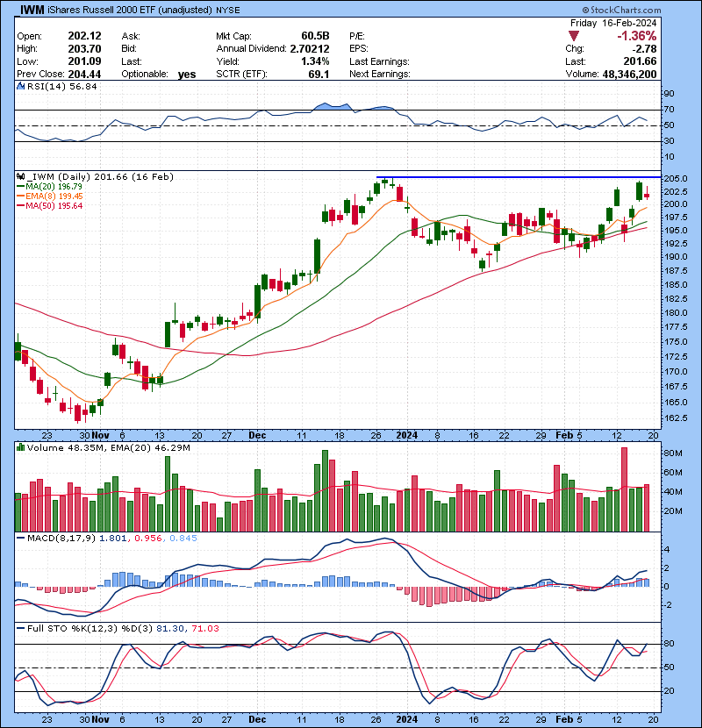
Task: Click the last red candlestick on the price chart
Action: 647,196
